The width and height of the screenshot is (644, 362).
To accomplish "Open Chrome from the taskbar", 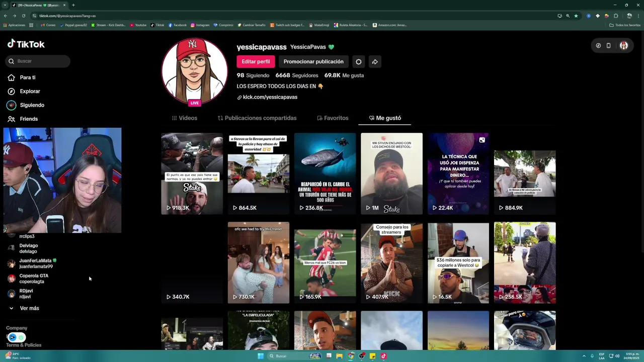I will click(x=351, y=356).
